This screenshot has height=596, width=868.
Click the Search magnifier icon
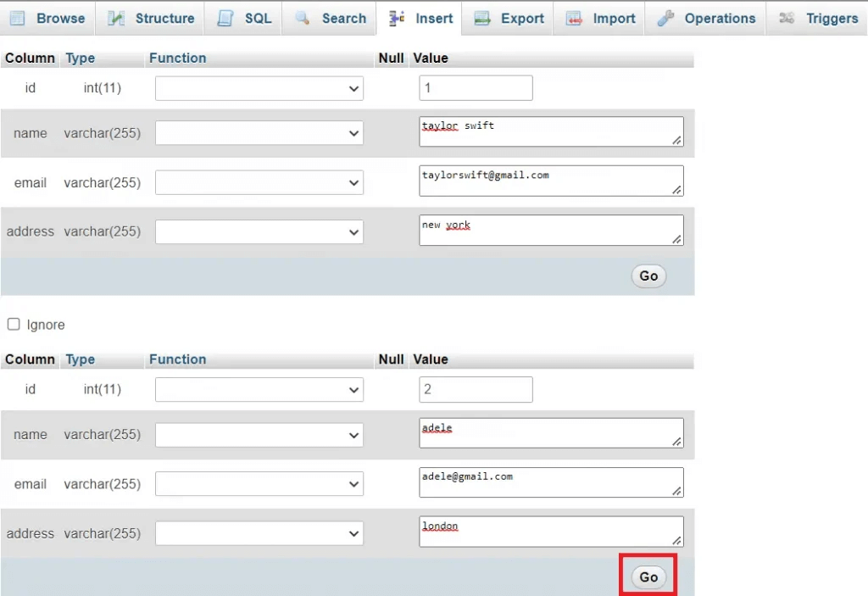(303, 18)
